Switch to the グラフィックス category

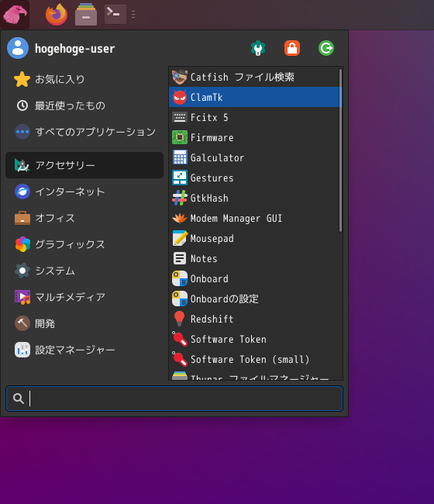point(84,244)
